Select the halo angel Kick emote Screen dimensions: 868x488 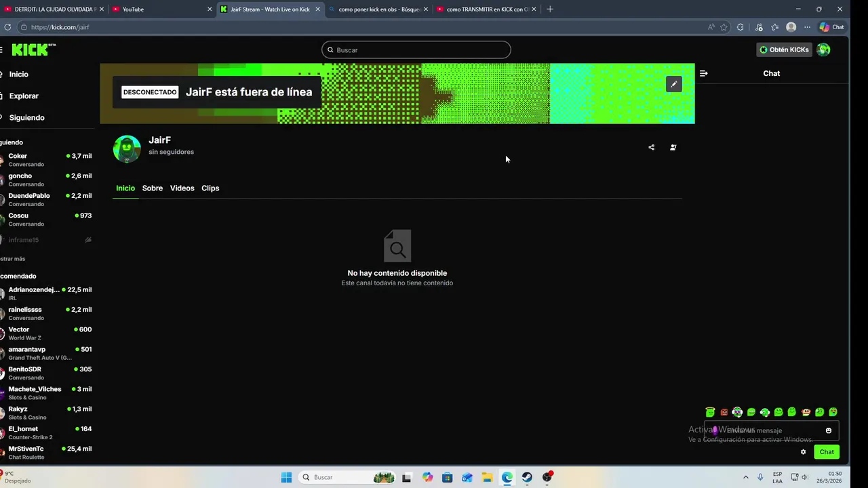(710, 412)
